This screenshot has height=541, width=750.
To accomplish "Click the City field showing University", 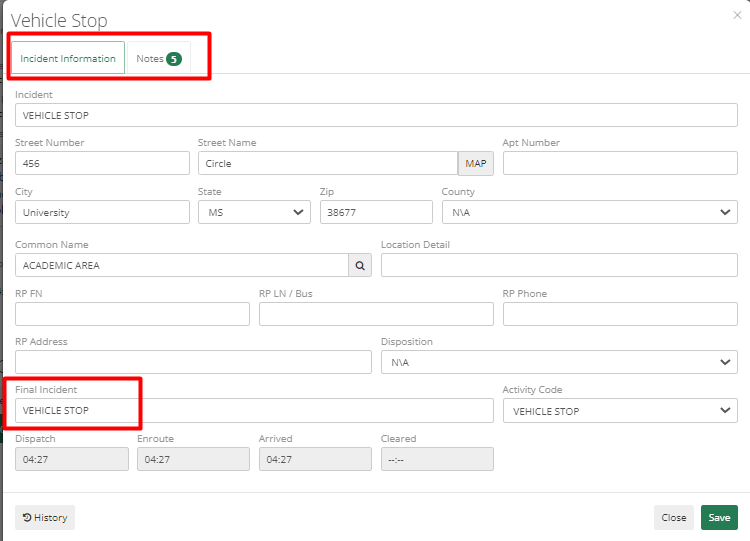I will 102,212.
